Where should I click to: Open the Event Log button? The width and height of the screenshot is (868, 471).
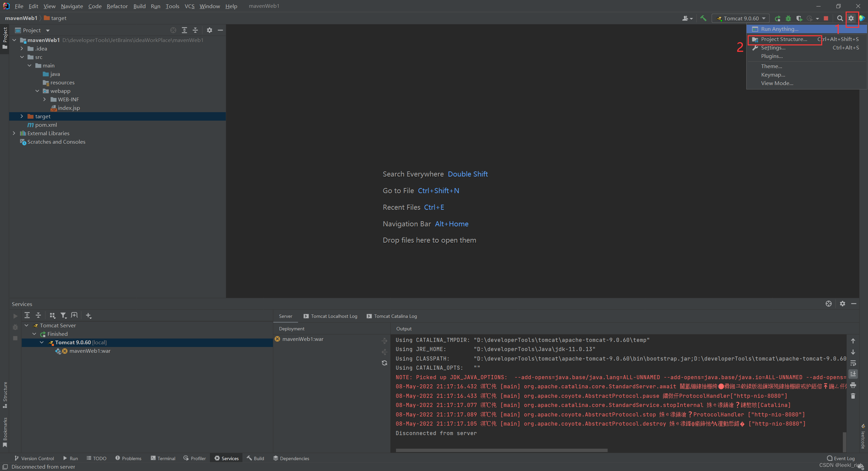841,458
